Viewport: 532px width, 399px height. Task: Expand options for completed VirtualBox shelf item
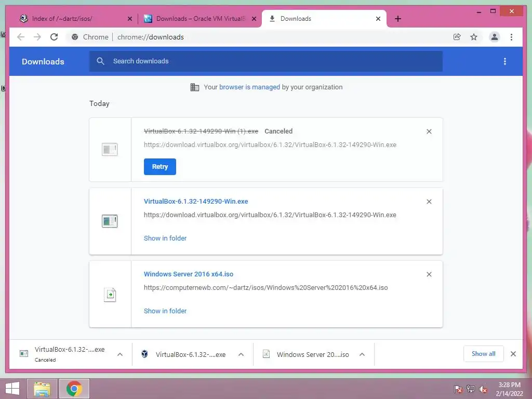[241, 354]
